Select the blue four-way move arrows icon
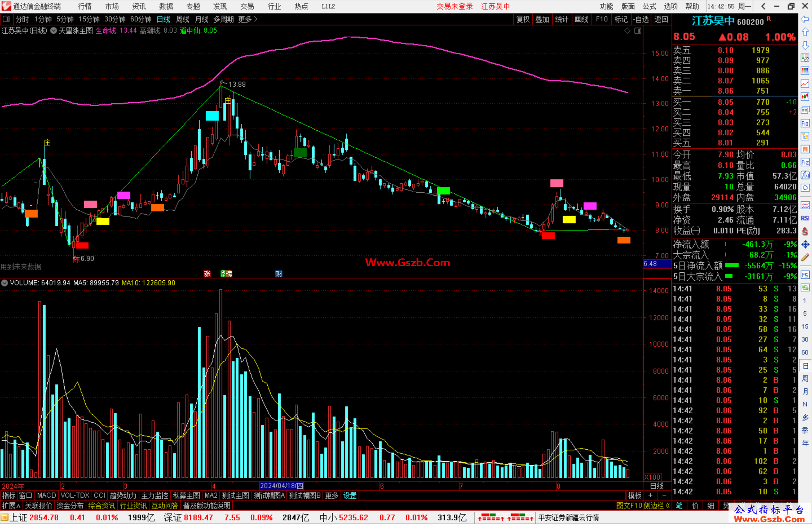The height and width of the screenshot is (524, 812). pos(805,245)
